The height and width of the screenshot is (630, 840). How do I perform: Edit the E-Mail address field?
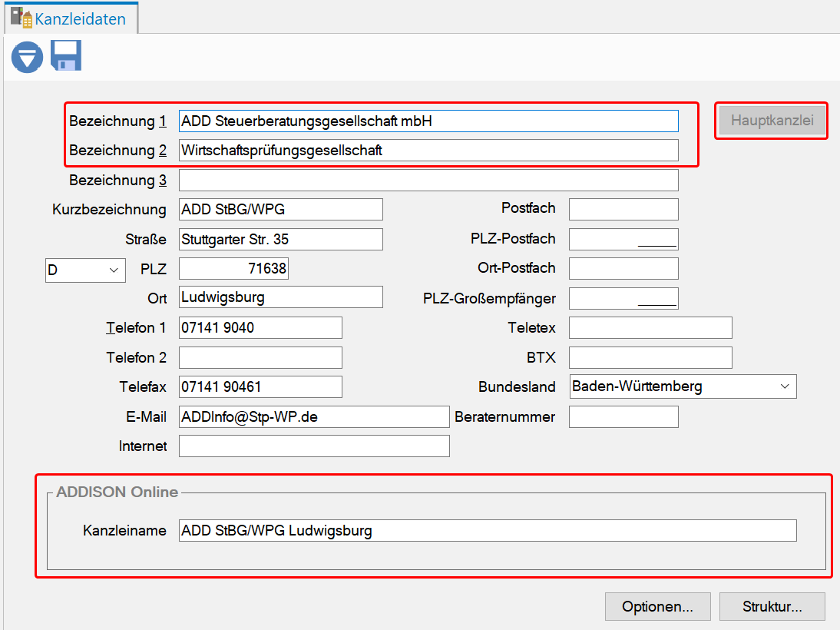(x=314, y=416)
